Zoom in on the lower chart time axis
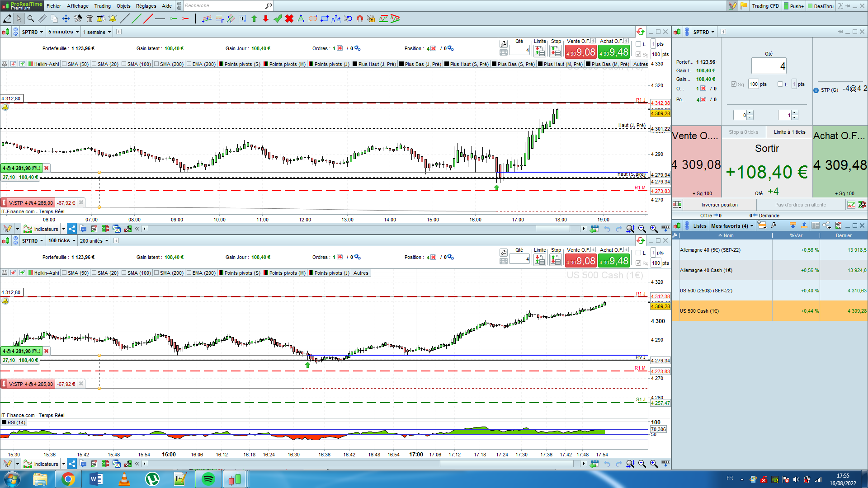Image resolution: width=868 pixels, height=488 pixels. (654, 464)
